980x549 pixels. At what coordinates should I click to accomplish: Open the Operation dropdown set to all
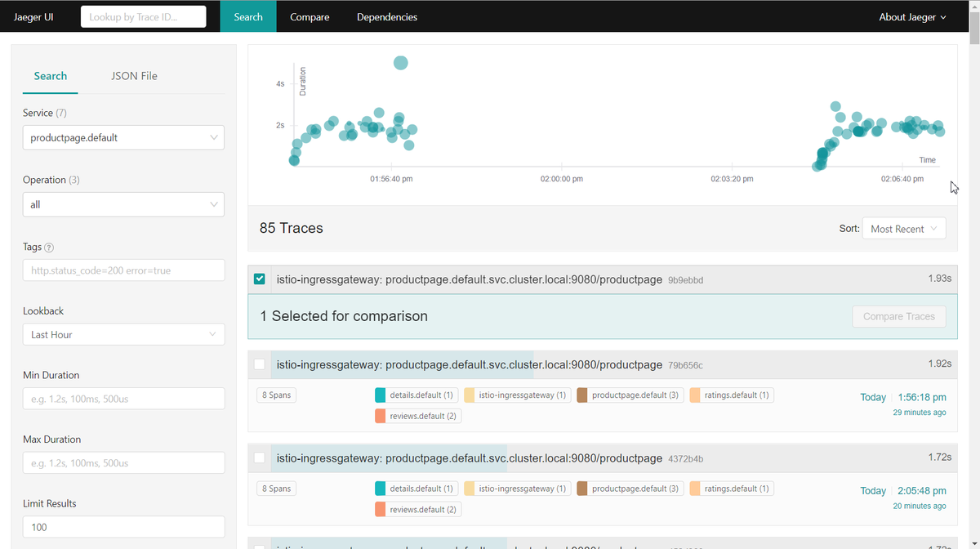click(123, 204)
